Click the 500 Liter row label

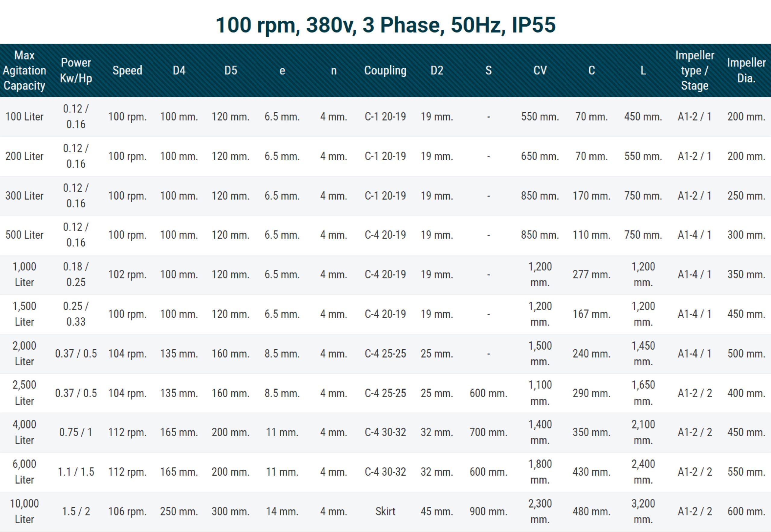tap(24, 235)
